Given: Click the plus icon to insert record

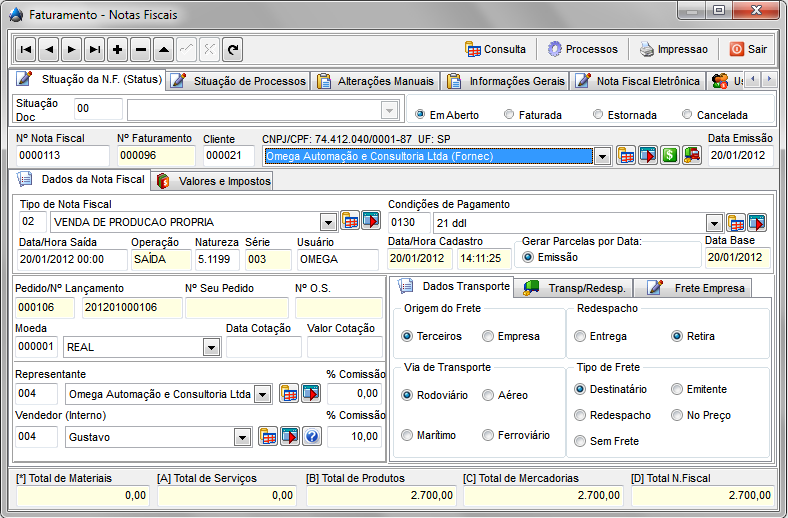Looking at the screenshot, I should coord(118,49).
